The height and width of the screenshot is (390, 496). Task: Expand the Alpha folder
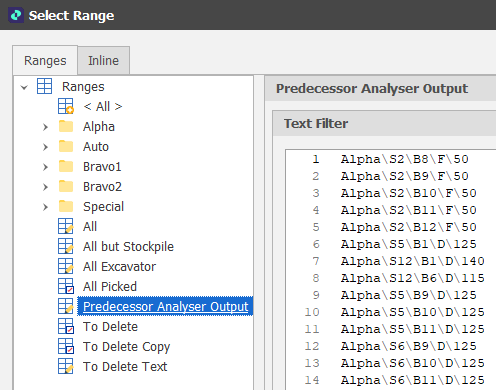(x=45, y=127)
